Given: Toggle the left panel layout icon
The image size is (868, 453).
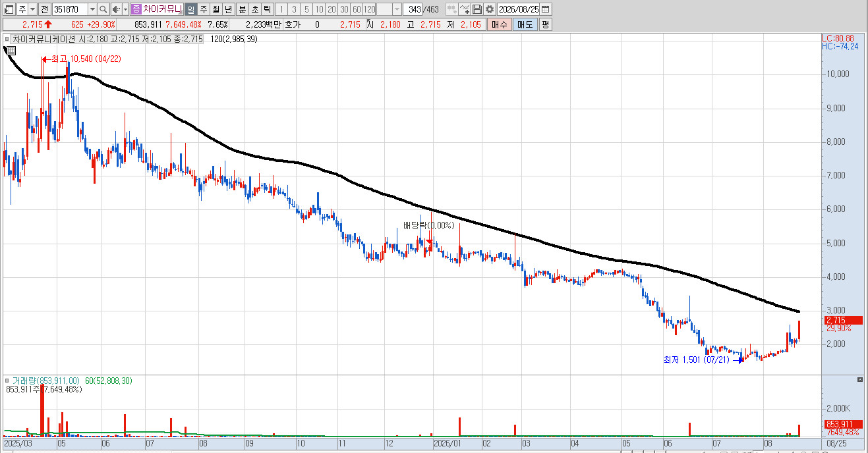Looking at the screenshot, I should coord(9,9).
